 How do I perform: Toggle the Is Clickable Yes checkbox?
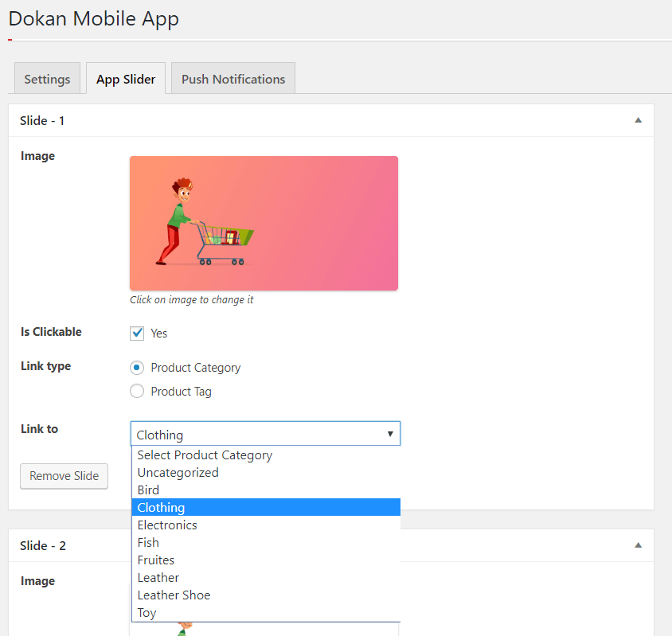(137, 333)
